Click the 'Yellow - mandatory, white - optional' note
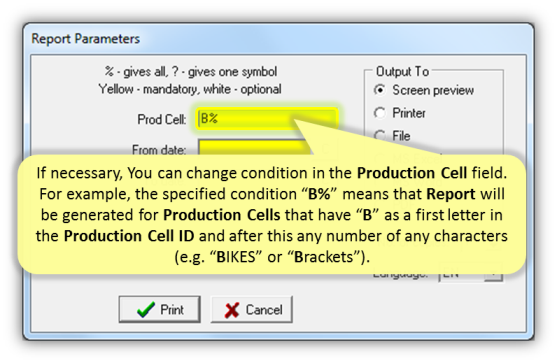 (x=190, y=89)
